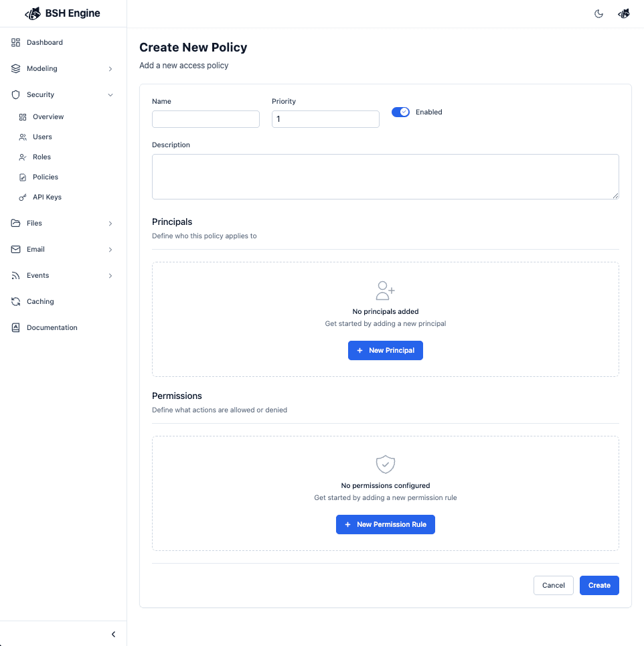The width and height of the screenshot is (644, 646).
Task: Expand the Files menu chevron
Action: [110, 224]
